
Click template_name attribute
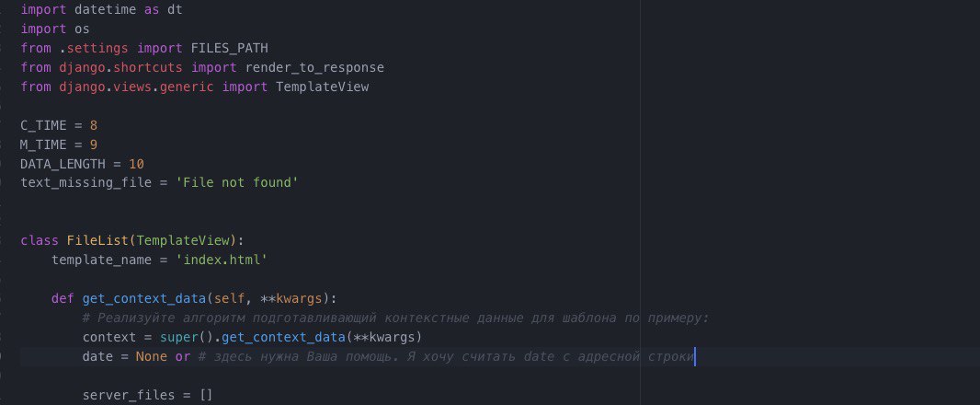[102, 260]
